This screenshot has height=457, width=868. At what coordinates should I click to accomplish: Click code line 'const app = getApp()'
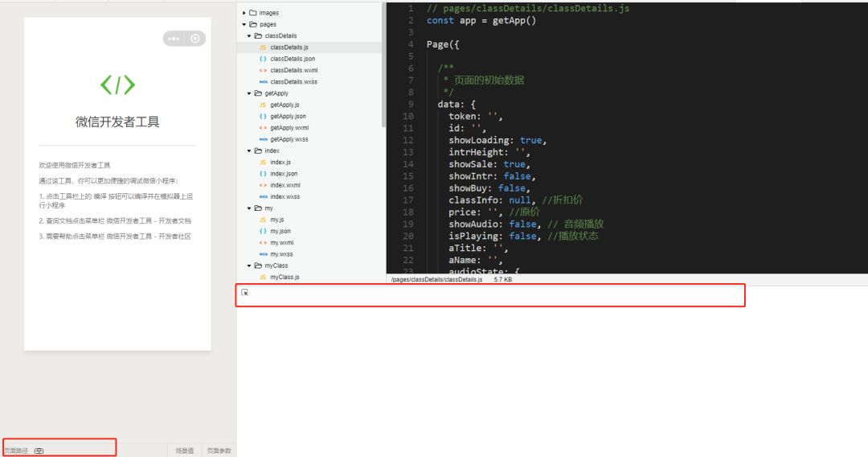[x=481, y=20]
